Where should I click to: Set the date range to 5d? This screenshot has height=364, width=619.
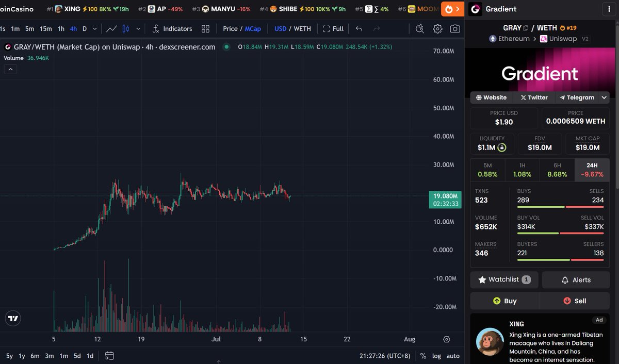click(77, 356)
